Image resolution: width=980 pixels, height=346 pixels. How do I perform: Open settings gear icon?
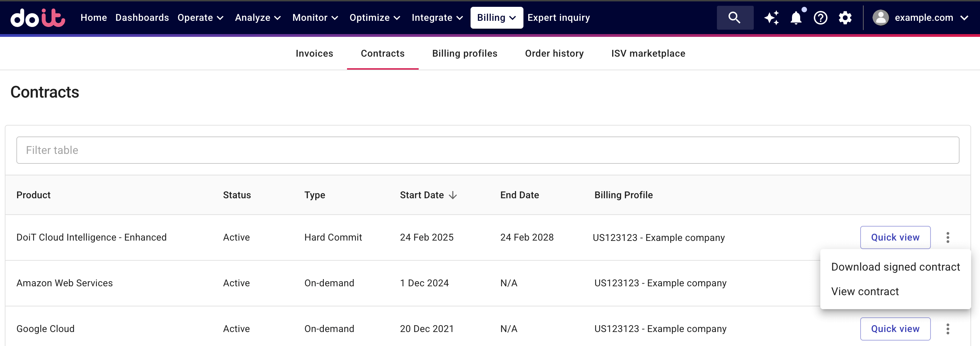tap(845, 17)
